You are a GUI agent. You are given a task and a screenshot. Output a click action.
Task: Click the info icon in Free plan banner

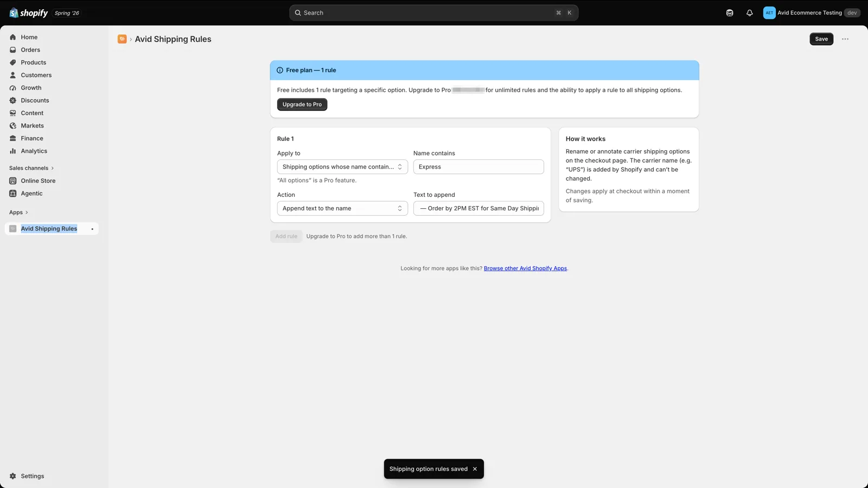tap(280, 70)
